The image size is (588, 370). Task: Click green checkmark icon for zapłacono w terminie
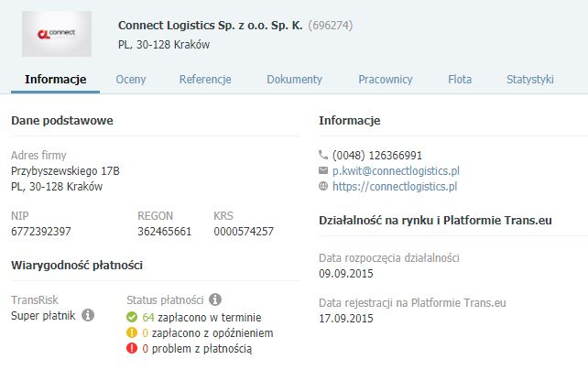pos(132,317)
